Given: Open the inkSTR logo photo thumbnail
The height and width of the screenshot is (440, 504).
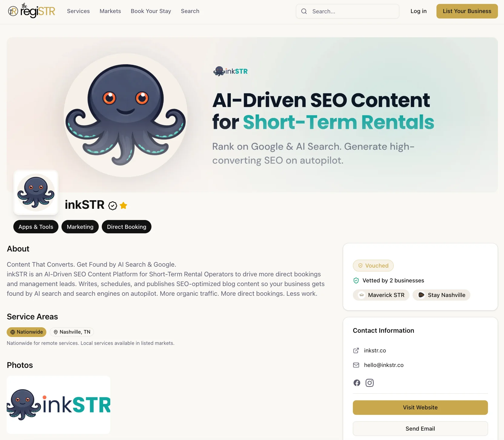Looking at the screenshot, I should pos(58,405).
